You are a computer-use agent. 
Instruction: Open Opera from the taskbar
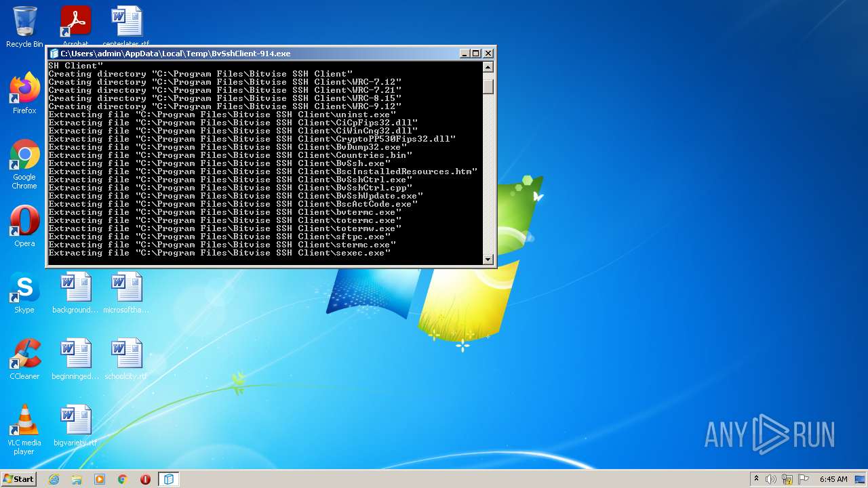145,479
